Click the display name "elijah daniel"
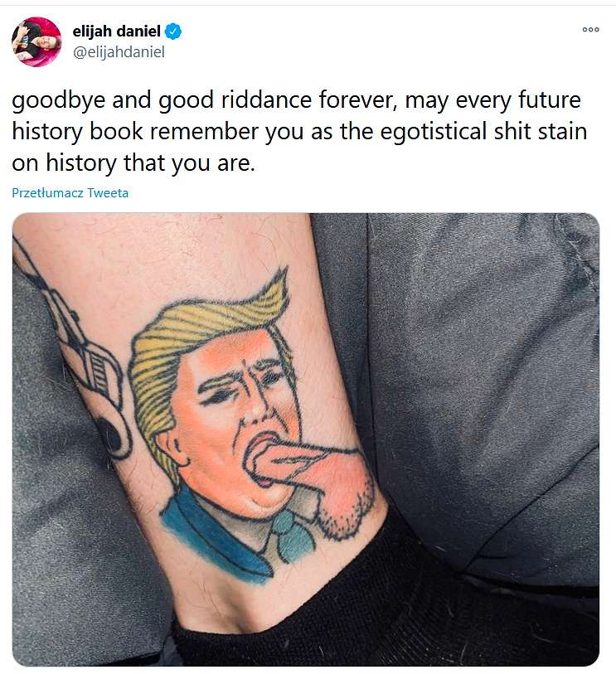616x674 pixels. click(x=116, y=32)
